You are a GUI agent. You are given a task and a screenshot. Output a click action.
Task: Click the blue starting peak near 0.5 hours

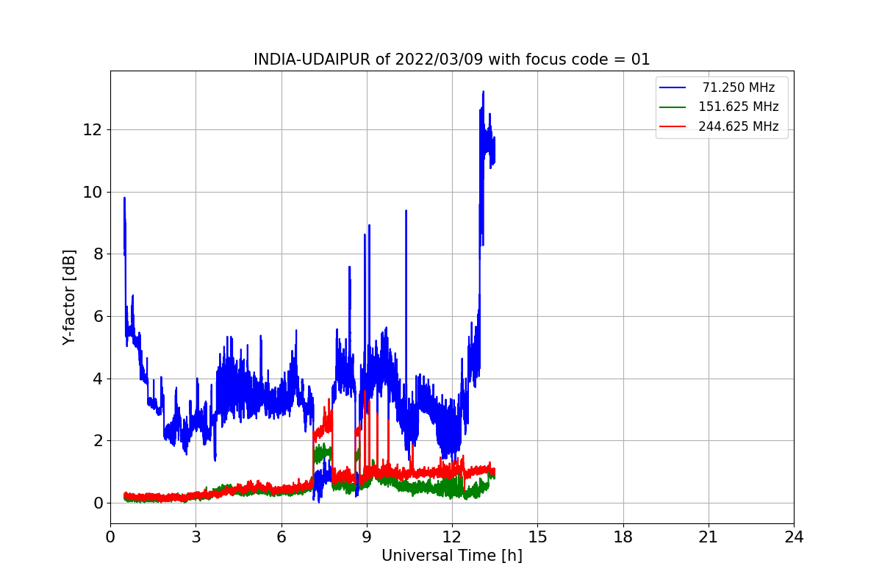124,199
